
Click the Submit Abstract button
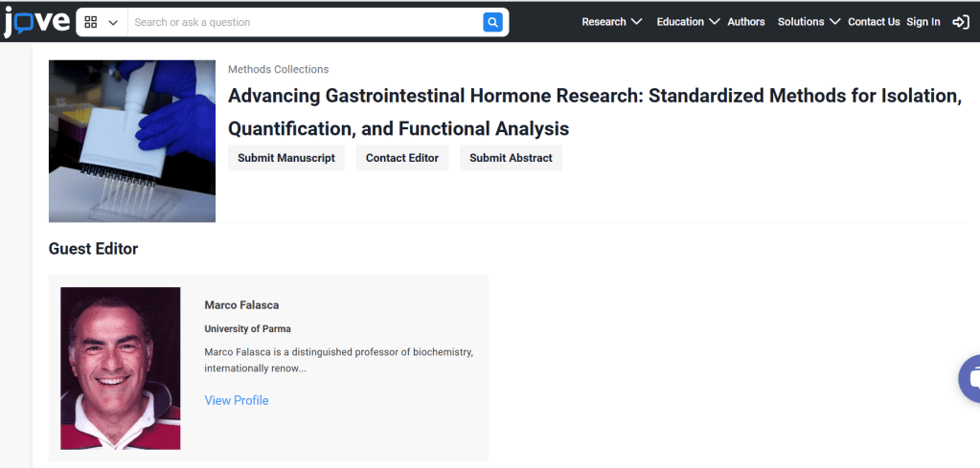coord(511,158)
